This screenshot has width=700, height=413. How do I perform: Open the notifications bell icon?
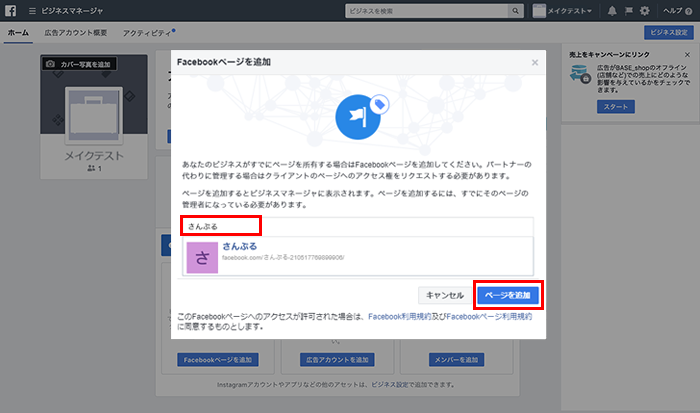612,11
